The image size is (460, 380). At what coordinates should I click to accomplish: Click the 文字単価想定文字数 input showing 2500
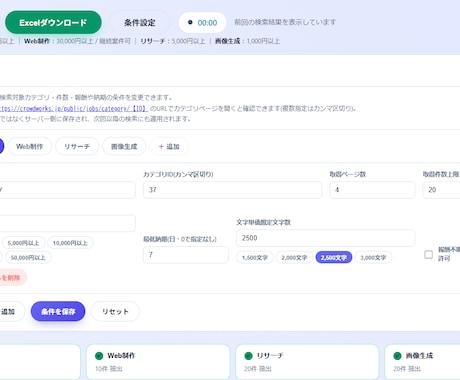(326, 238)
